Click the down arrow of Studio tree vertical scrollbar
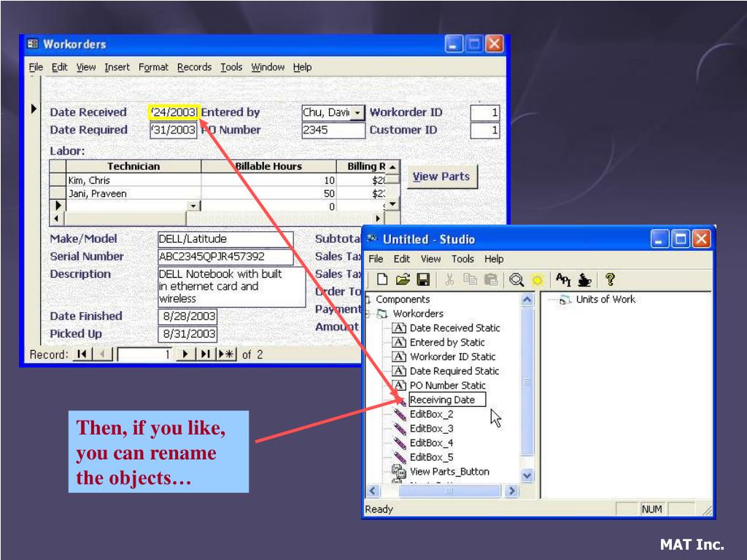This screenshot has height=560, width=747. (527, 475)
